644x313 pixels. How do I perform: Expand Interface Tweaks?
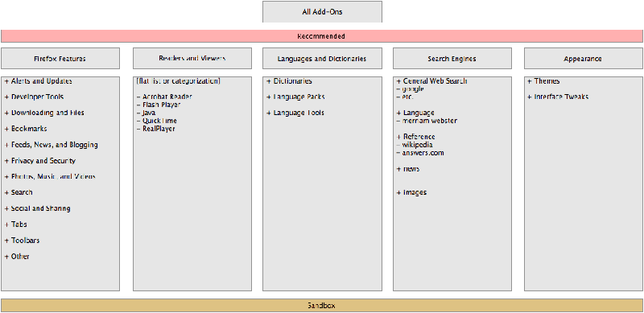558,97
